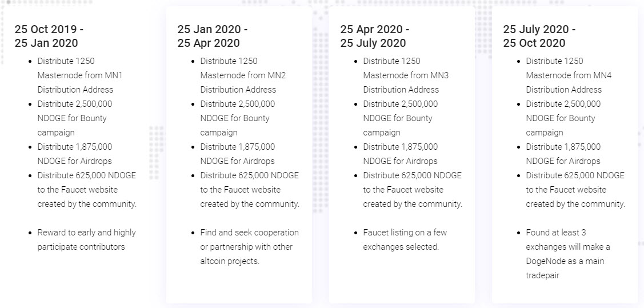
Task: Select "DogeNode as a main" text line
Action: point(565,261)
